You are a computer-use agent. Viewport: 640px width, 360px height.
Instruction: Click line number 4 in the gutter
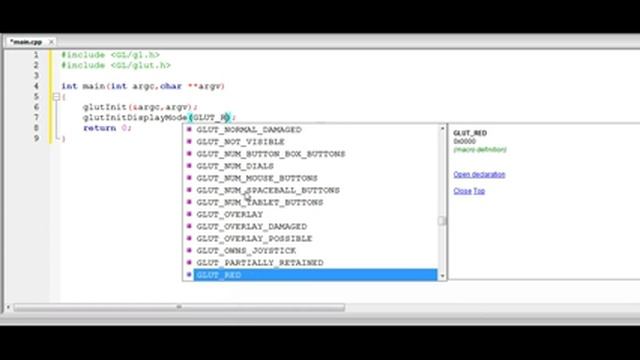pyautogui.click(x=36, y=86)
